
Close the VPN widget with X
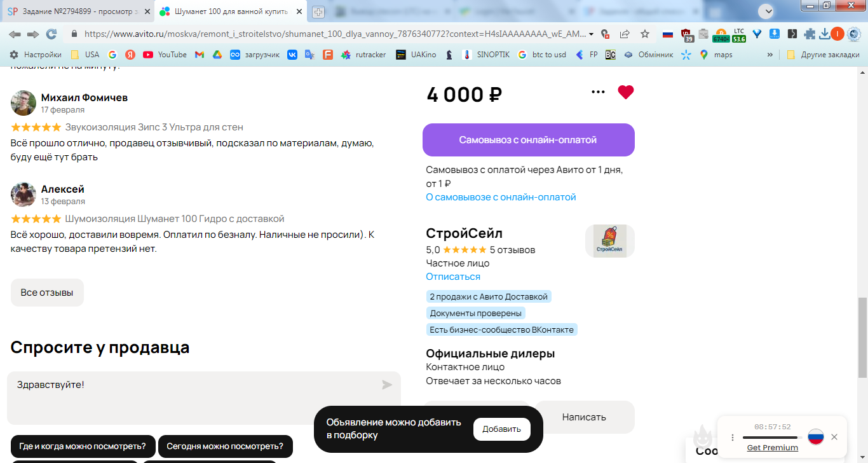click(834, 437)
